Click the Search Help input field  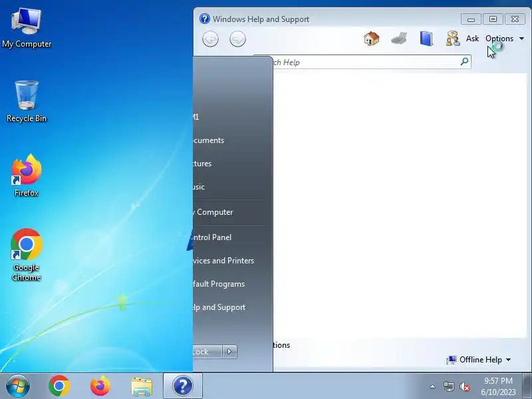pos(362,62)
